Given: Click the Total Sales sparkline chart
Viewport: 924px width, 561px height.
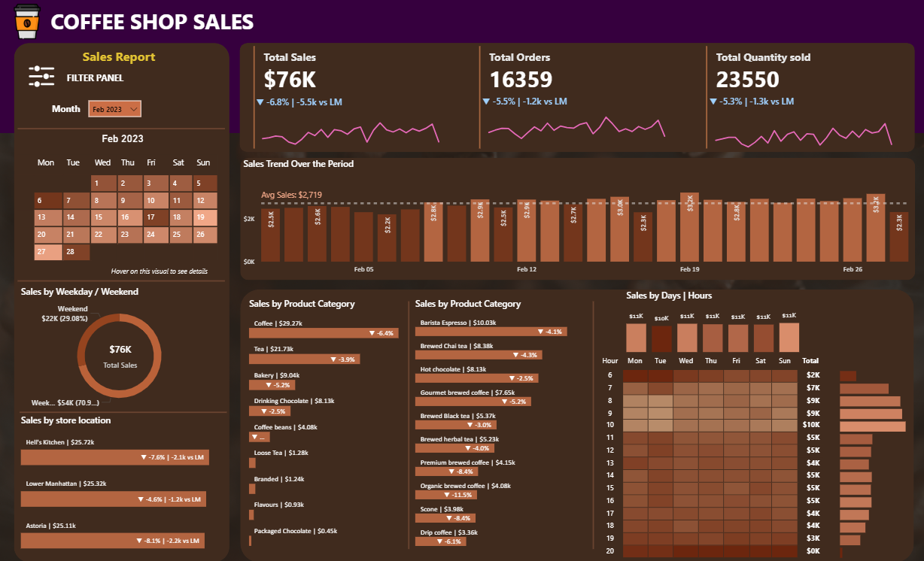Looking at the screenshot, I should click(351, 132).
